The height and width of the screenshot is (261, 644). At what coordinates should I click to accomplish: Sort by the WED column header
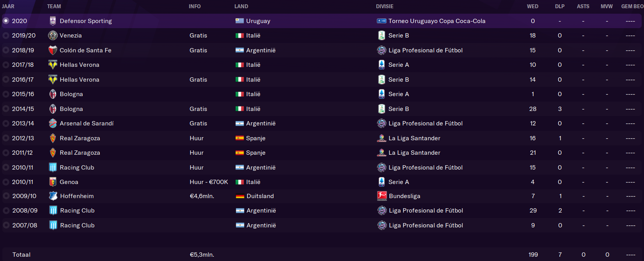(x=532, y=6)
